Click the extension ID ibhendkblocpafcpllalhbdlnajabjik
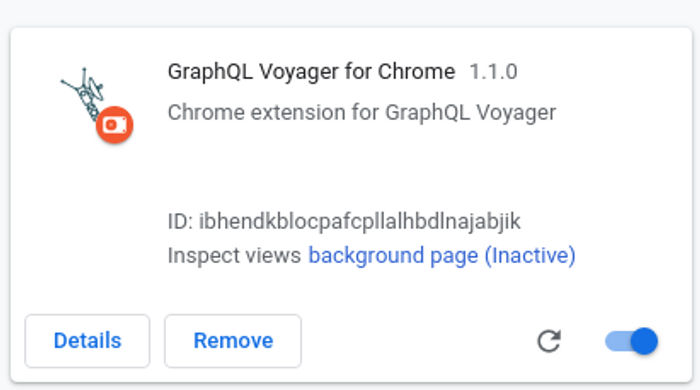 click(359, 221)
